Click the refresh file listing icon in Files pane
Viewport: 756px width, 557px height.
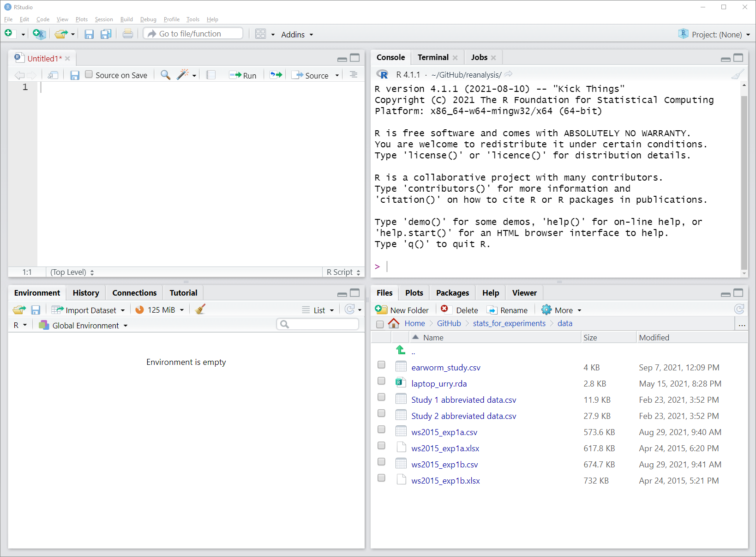[x=739, y=309]
